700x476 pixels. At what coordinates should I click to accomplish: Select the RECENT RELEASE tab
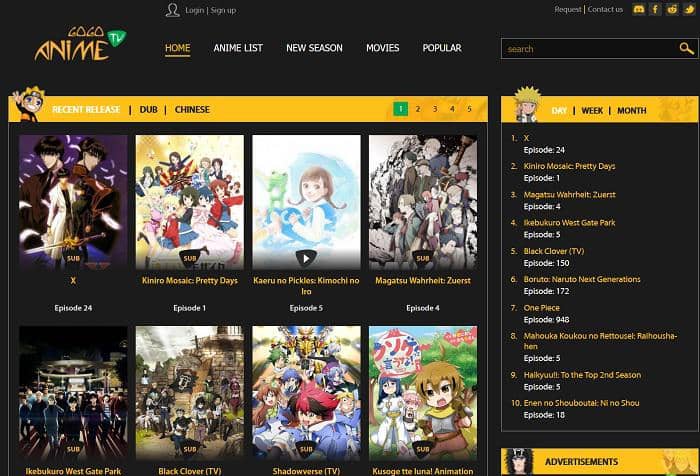coord(86,109)
